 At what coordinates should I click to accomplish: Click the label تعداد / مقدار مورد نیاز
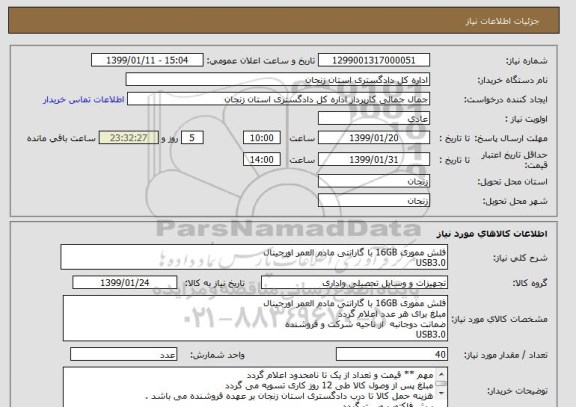tap(505, 355)
